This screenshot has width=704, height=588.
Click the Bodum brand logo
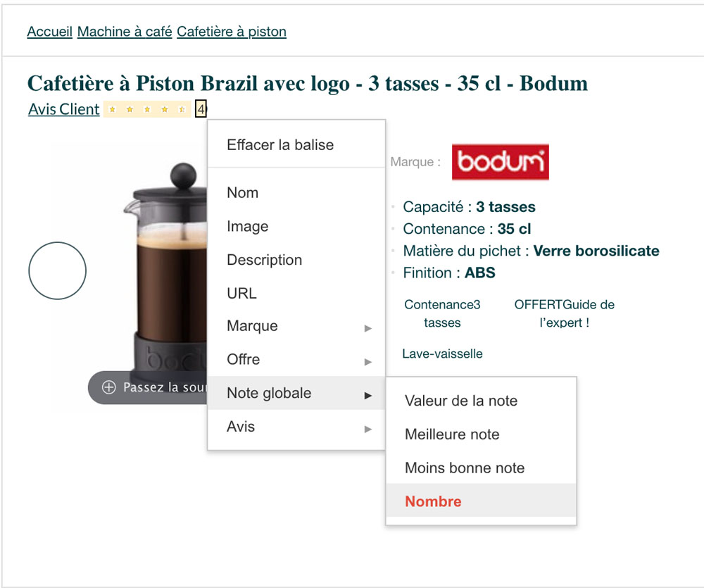tap(500, 162)
